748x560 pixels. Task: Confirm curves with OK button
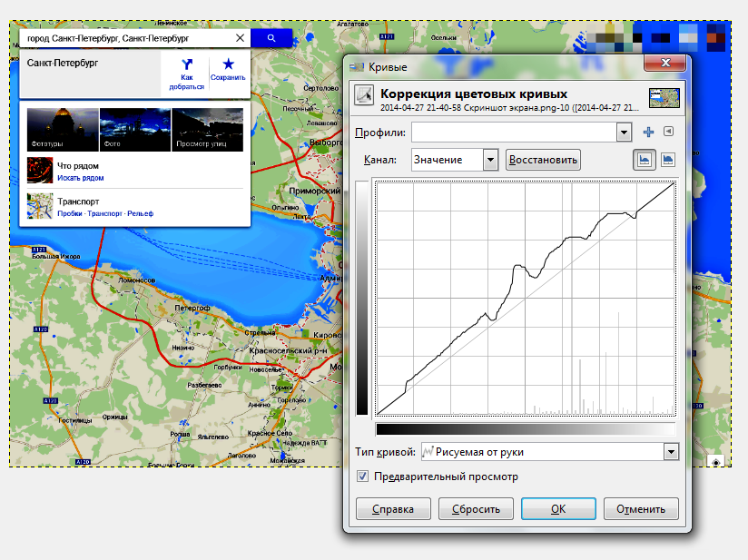(558, 509)
